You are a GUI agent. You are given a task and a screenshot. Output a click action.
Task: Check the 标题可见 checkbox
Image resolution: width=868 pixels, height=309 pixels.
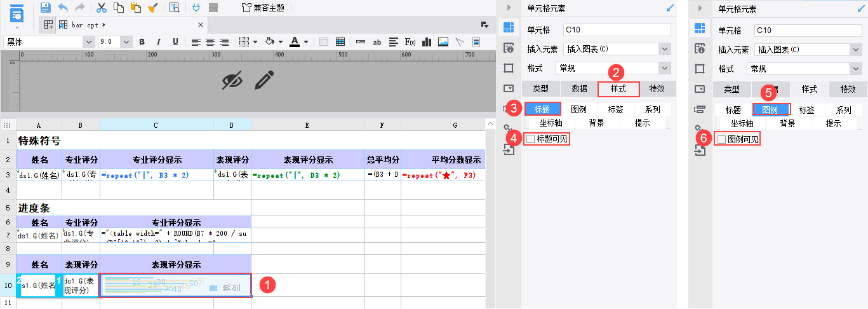pyautogui.click(x=531, y=139)
